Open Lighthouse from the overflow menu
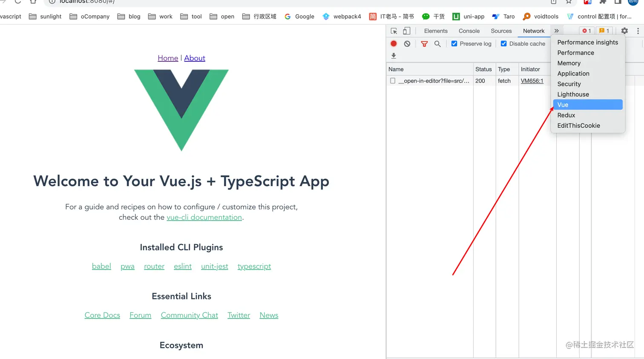 [588, 95]
